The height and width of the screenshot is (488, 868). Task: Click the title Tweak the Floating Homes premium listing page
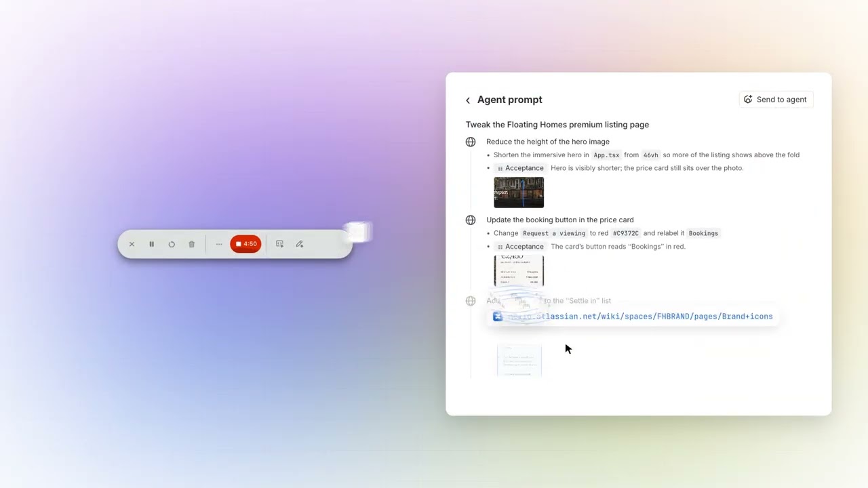click(x=557, y=125)
